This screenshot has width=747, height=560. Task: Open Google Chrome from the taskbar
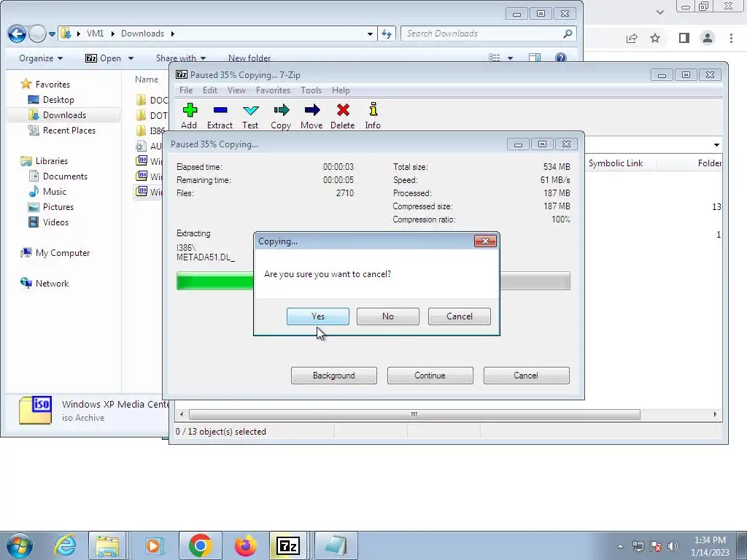pos(200,545)
